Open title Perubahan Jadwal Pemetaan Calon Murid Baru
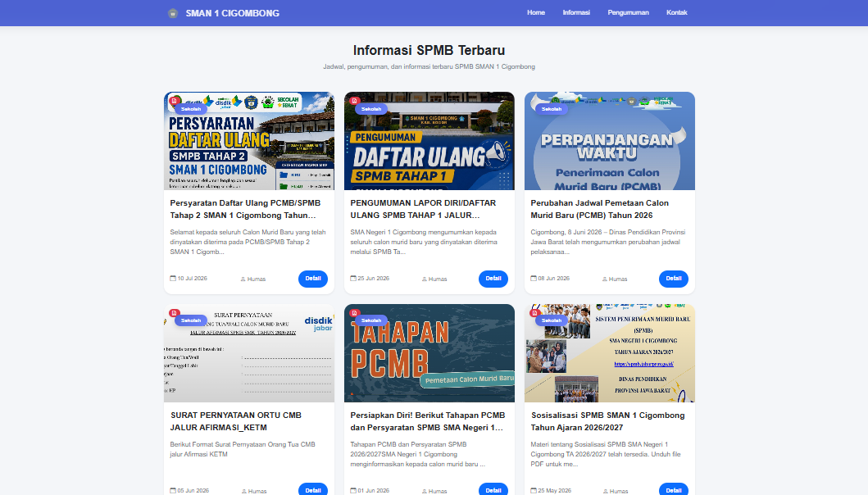 pyautogui.click(x=599, y=209)
